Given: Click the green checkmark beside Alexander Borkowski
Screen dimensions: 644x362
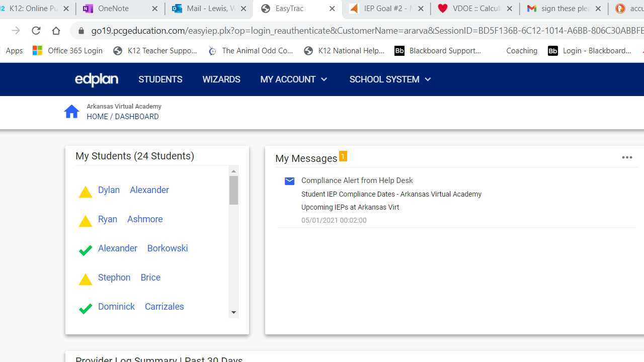Looking at the screenshot, I should coord(85,250).
